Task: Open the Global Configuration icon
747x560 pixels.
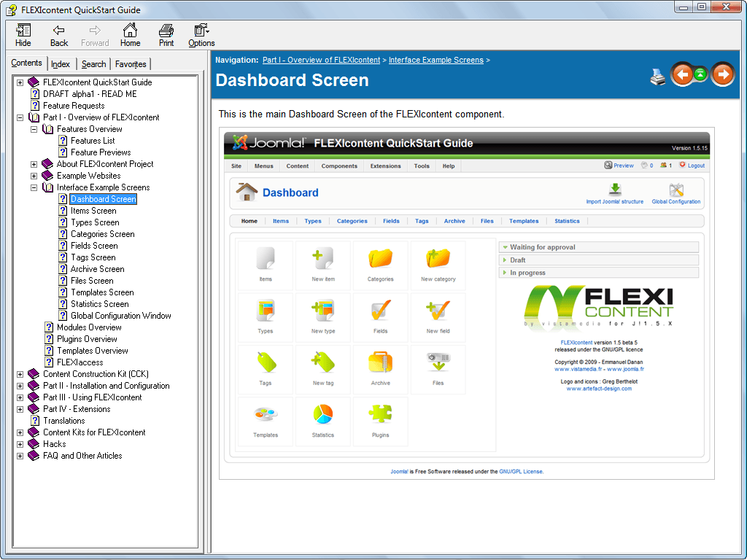Action: [x=676, y=190]
